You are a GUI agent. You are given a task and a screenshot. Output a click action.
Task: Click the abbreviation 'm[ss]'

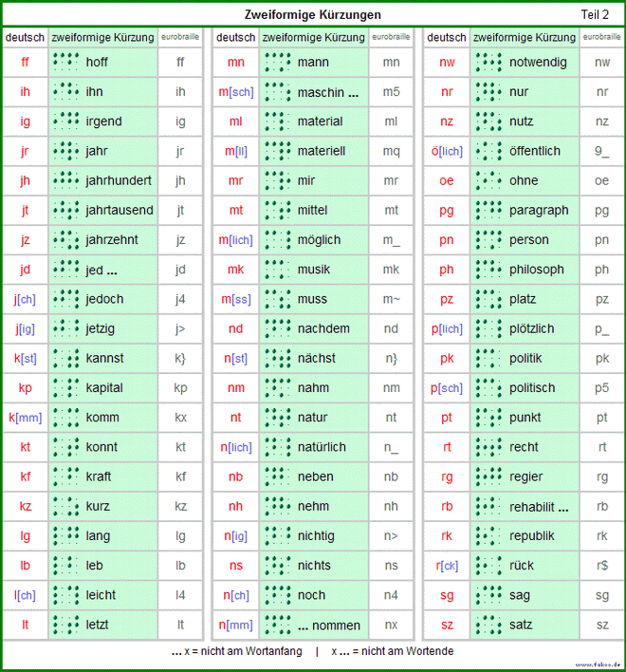click(x=236, y=299)
